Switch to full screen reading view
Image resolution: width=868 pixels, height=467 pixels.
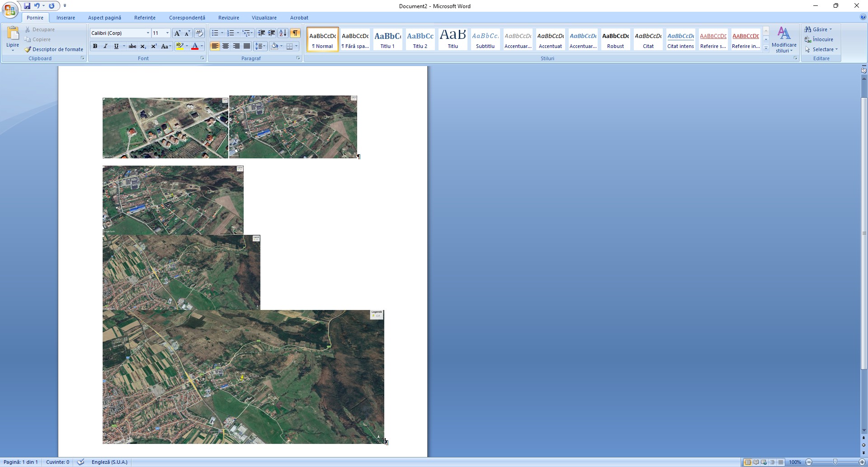756,462
